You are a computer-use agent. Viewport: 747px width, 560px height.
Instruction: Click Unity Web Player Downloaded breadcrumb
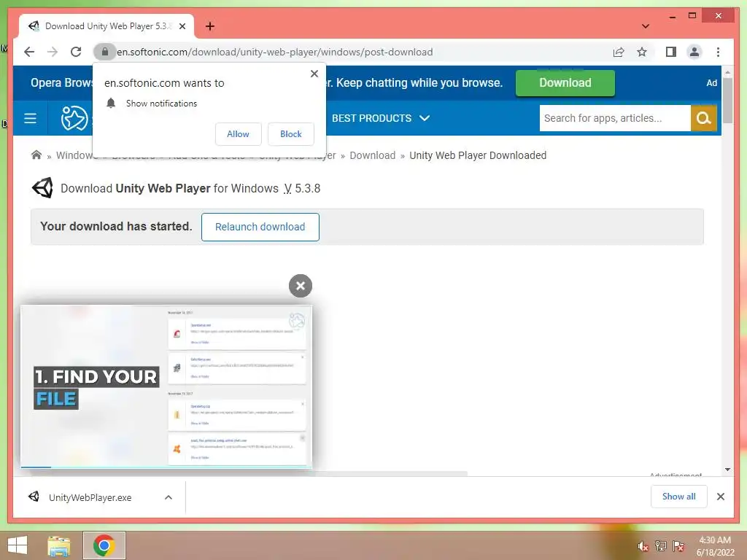pos(478,155)
